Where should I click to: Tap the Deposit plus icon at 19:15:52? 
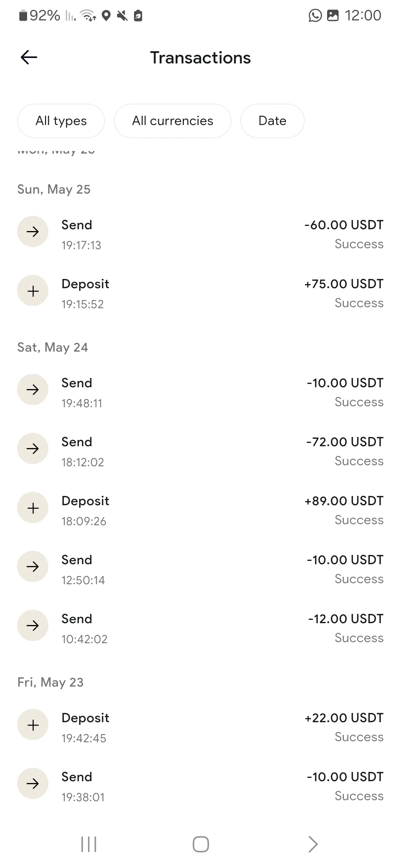pos(33,291)
